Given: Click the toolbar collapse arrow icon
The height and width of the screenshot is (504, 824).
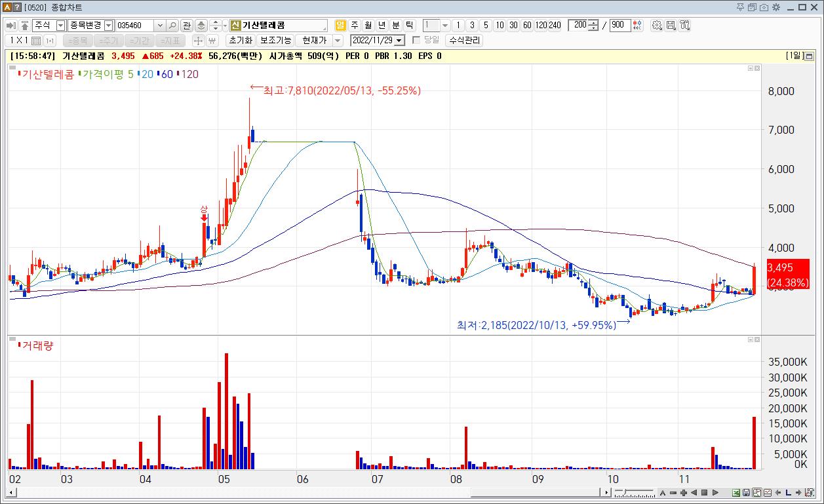Looking at the screenshot, I should [x=11, y=25].
